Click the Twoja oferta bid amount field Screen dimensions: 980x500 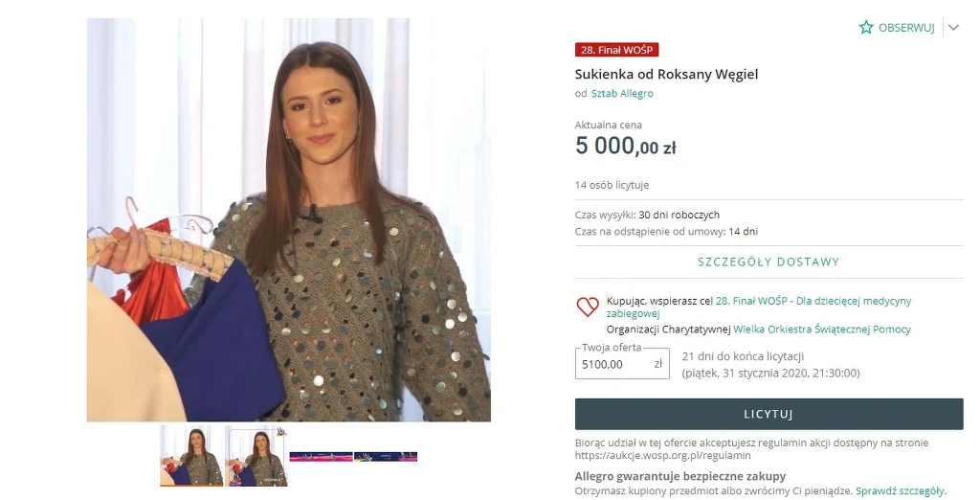click(x=622, y=364)
